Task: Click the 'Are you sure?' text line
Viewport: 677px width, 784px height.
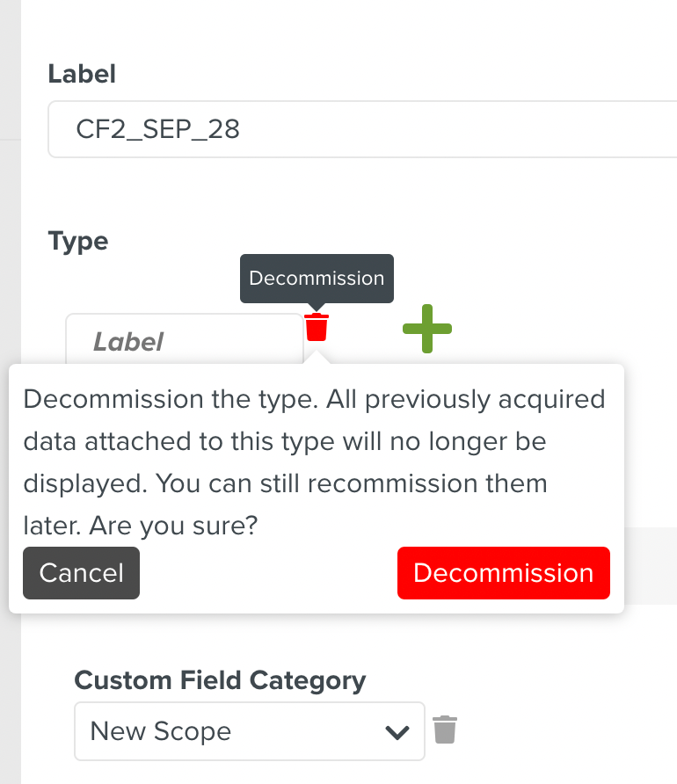Action: point(140,526)
